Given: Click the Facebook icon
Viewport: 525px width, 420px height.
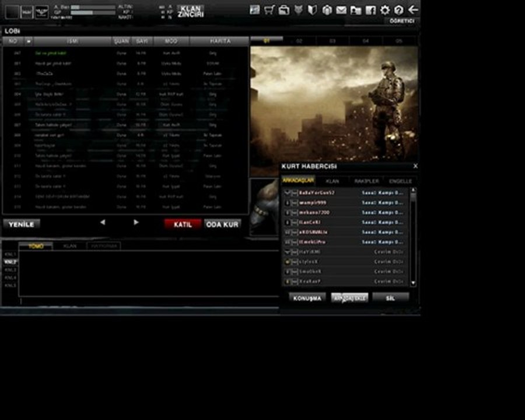Looking at the screenshot, I should (370, 10).
